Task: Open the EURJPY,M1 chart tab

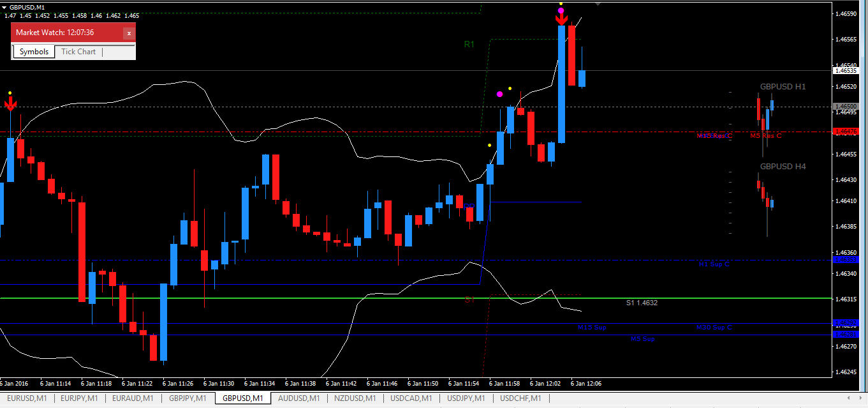Action: point(79,398)
